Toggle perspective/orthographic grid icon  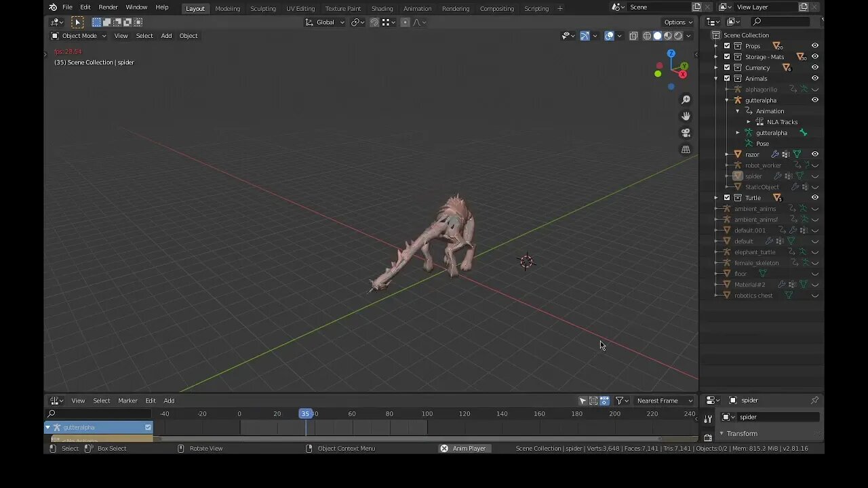coord(686,149)
